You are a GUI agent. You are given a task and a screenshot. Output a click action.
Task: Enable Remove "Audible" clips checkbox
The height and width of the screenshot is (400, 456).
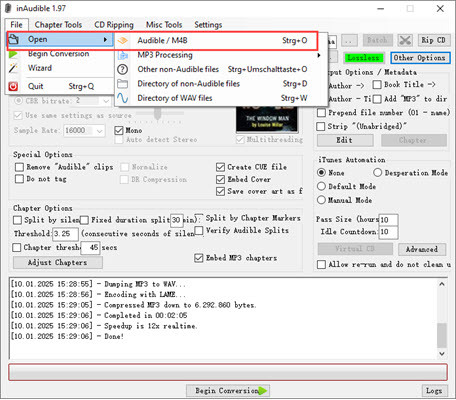(19, 167)
